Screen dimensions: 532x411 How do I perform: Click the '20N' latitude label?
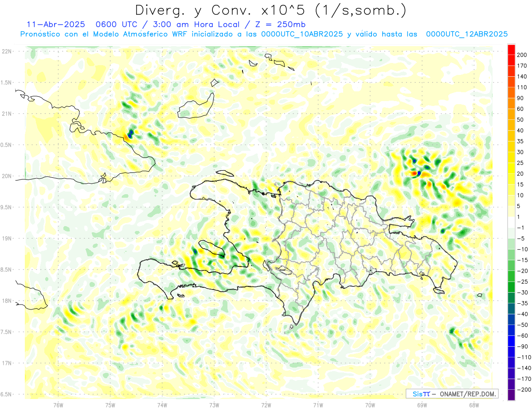pos(7,176)
